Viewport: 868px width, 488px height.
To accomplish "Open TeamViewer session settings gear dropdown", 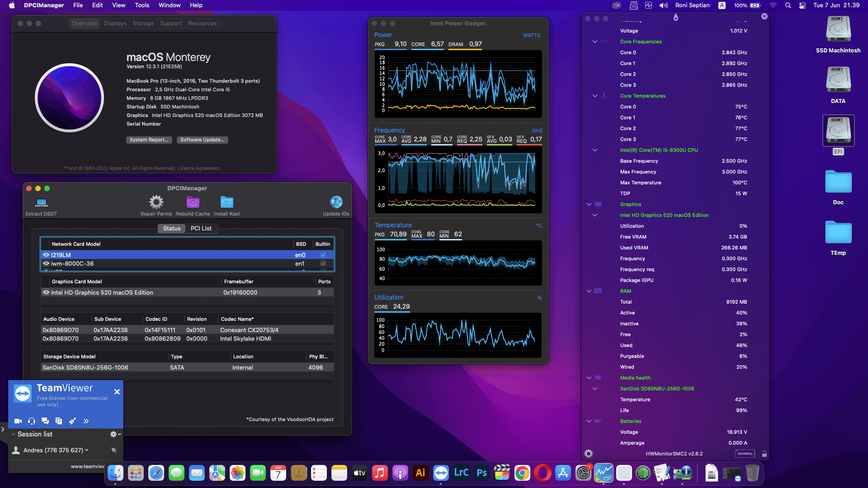I will pyautogui.click(x=116, y=434).
